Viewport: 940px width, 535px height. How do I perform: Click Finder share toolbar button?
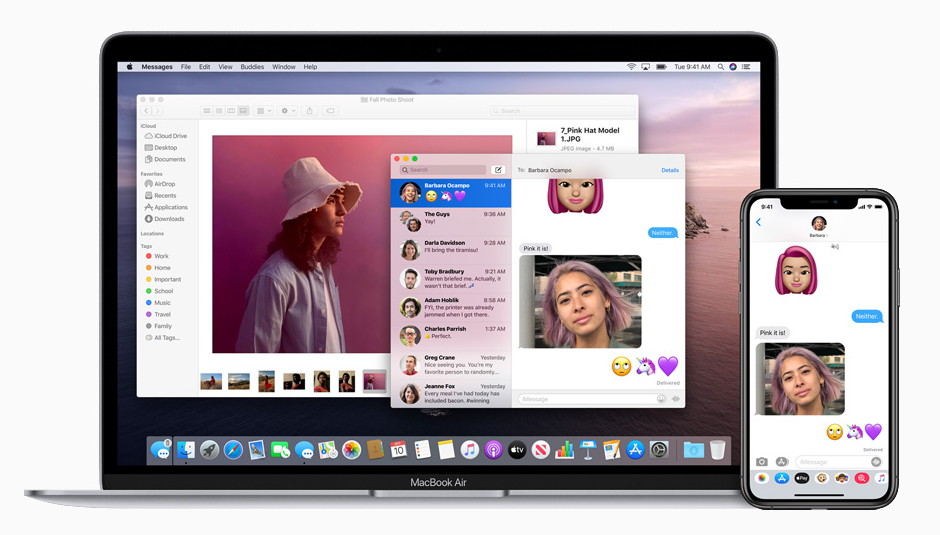[309, 111]
